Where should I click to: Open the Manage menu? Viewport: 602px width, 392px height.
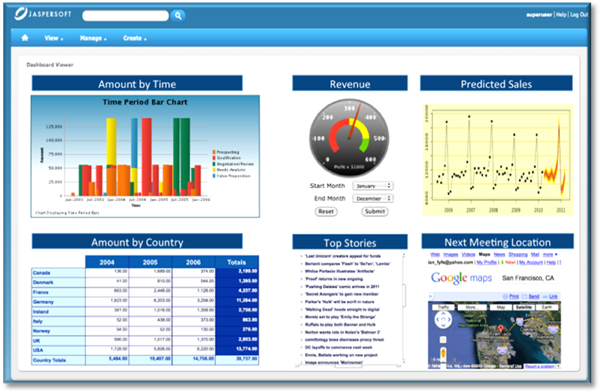pos(93,38)
